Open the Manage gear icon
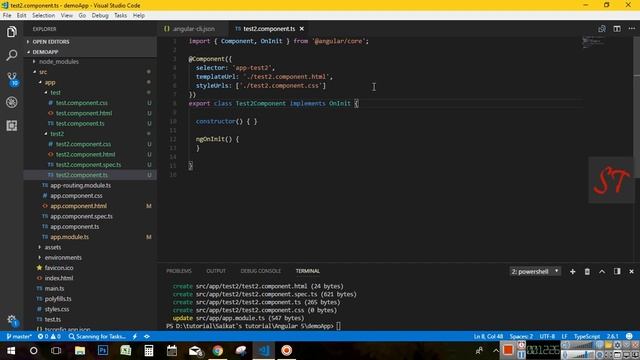Image resolution: width=640 pixels, height=360 pixels. coord(12,320)
